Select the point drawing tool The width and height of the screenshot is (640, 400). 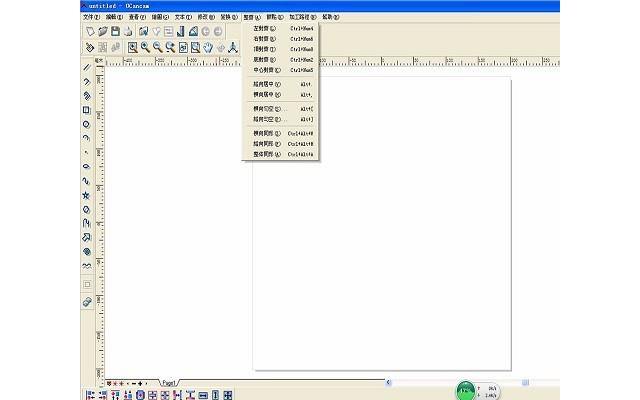(x=87, y=152)
